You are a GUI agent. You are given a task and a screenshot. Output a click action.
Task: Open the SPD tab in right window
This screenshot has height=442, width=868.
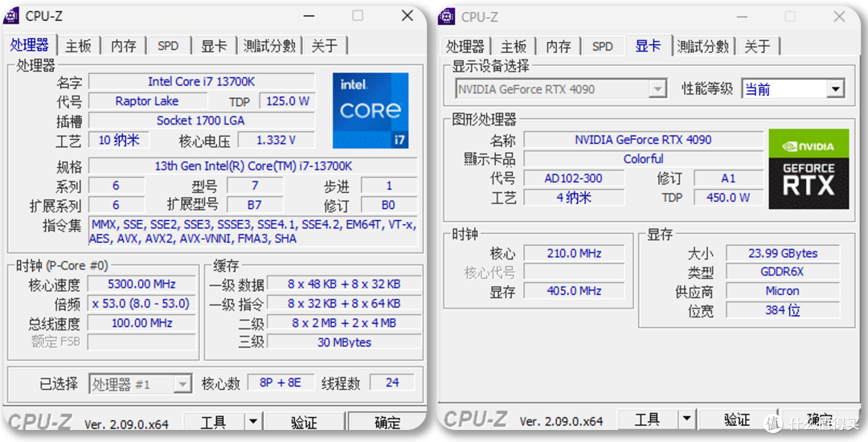[602, 47]
